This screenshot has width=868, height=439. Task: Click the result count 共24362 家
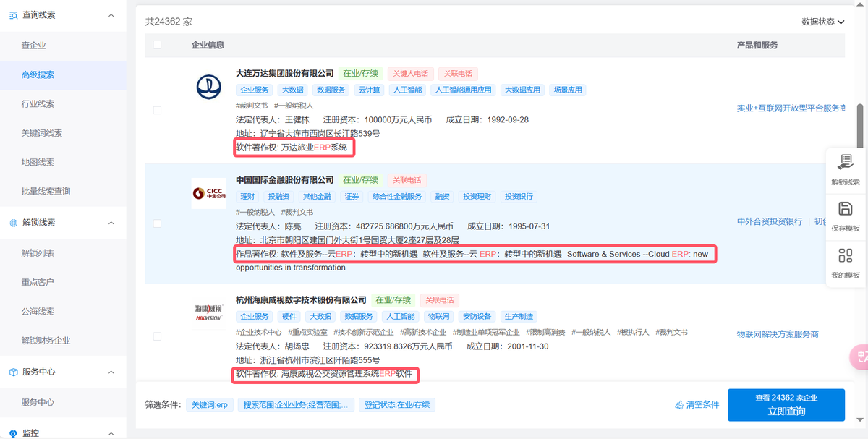tap(169, 22)
